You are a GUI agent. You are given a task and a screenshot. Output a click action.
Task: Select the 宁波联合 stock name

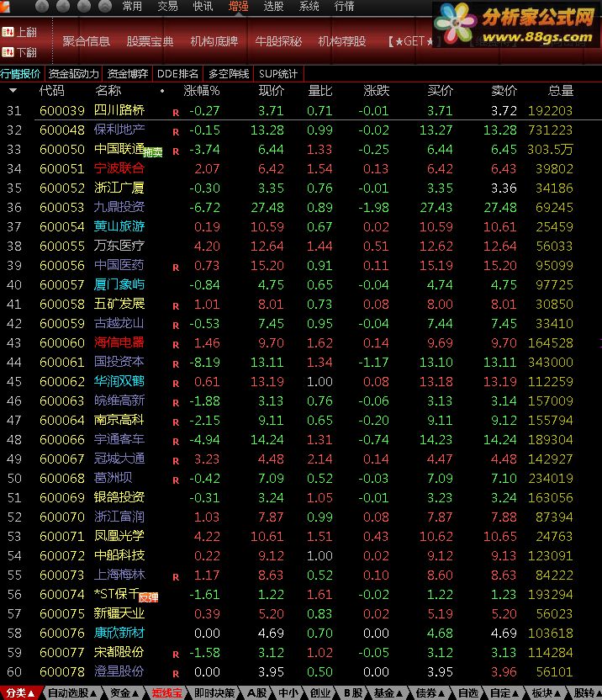point(119,168)
